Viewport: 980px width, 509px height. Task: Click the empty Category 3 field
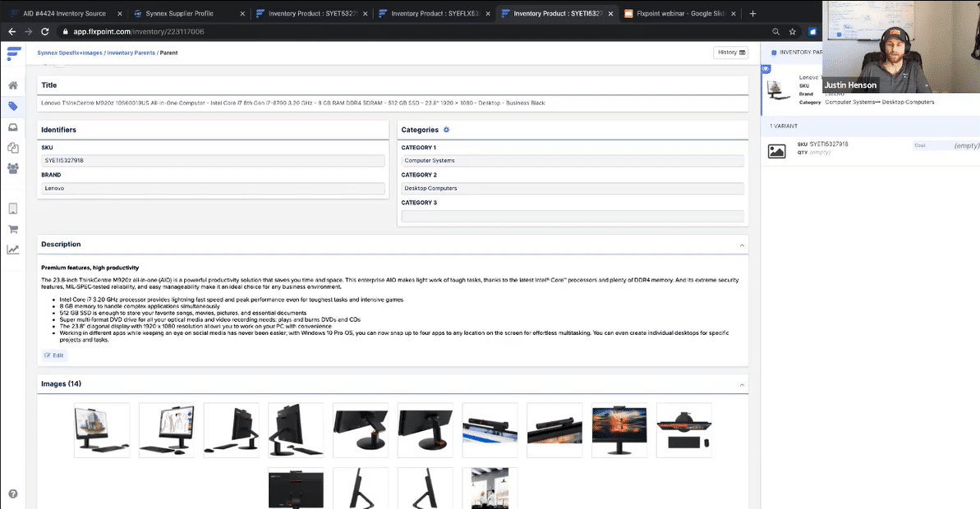coord(573,216)
